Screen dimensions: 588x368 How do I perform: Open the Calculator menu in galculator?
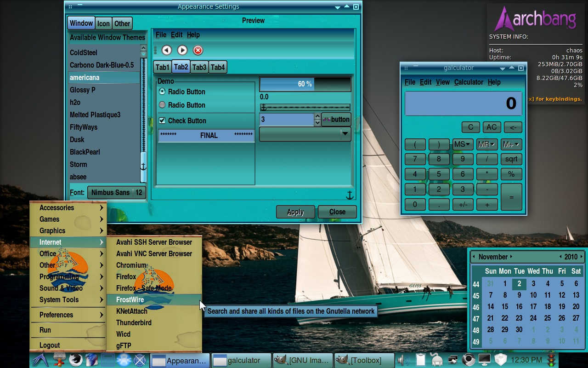point(469,82)
